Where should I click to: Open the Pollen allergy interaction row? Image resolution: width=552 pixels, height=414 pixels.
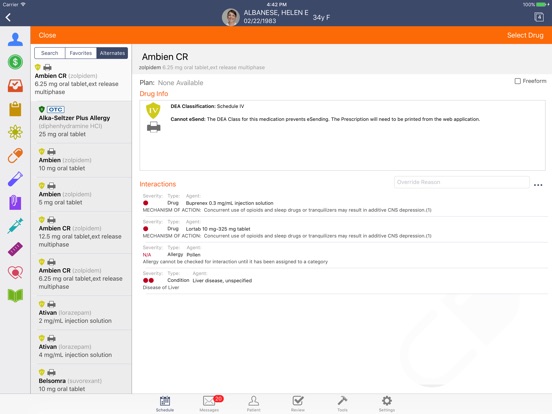(x=344, y=255)
